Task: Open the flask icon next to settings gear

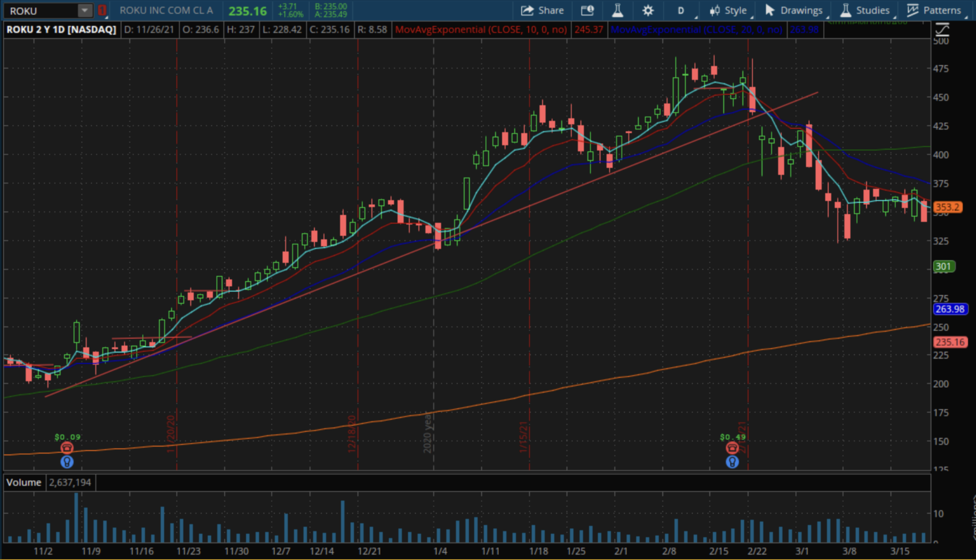Action: [618, 10]
